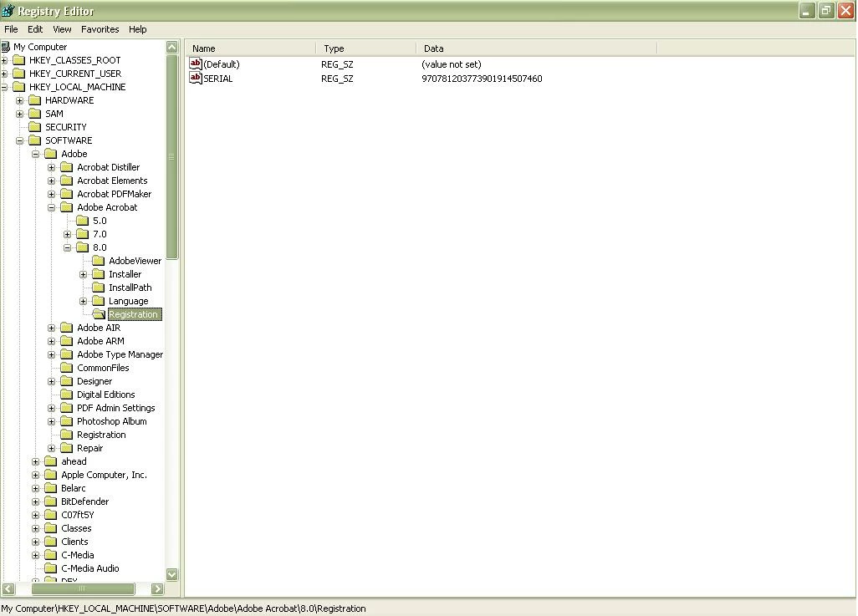The height and width of the screenshot is (616, 858).
Task: Expand the HKEY_CLASSES_ROOT key
Action: tap(4, 60)
